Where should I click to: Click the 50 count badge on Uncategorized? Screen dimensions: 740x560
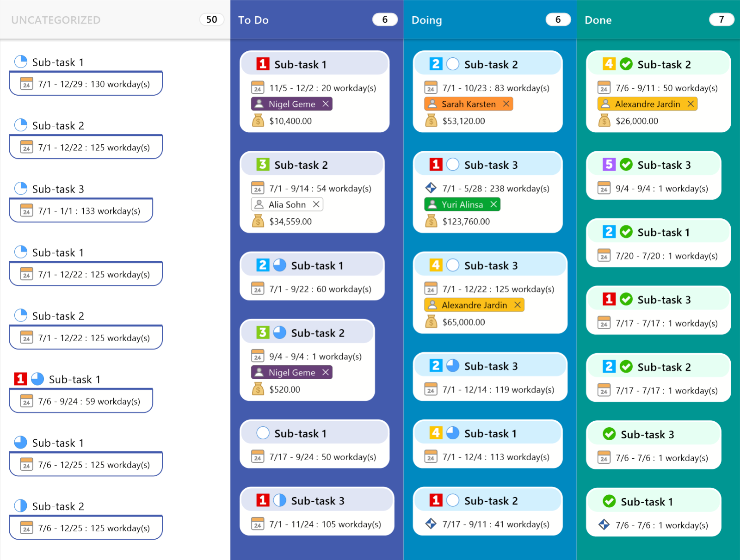tap(211, 19)
